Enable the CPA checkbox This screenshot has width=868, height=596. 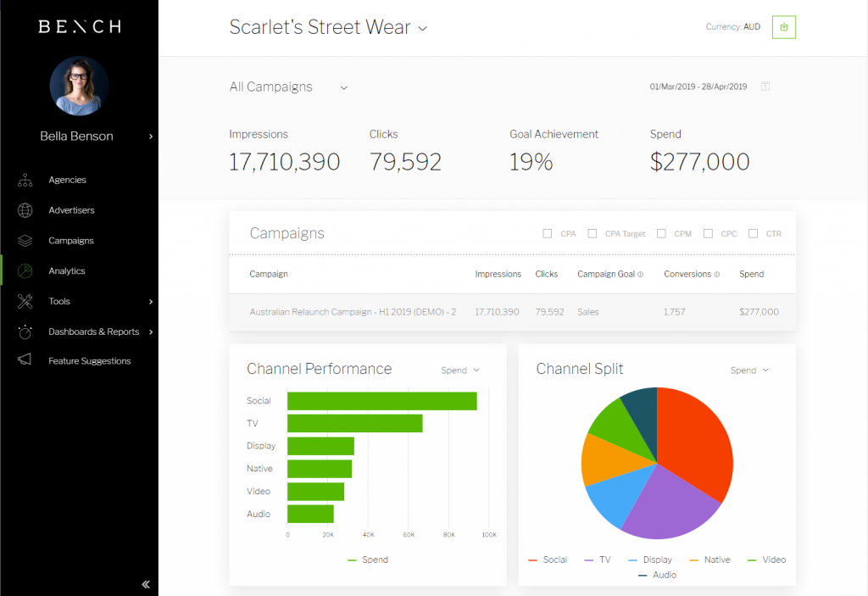(547, 234)
